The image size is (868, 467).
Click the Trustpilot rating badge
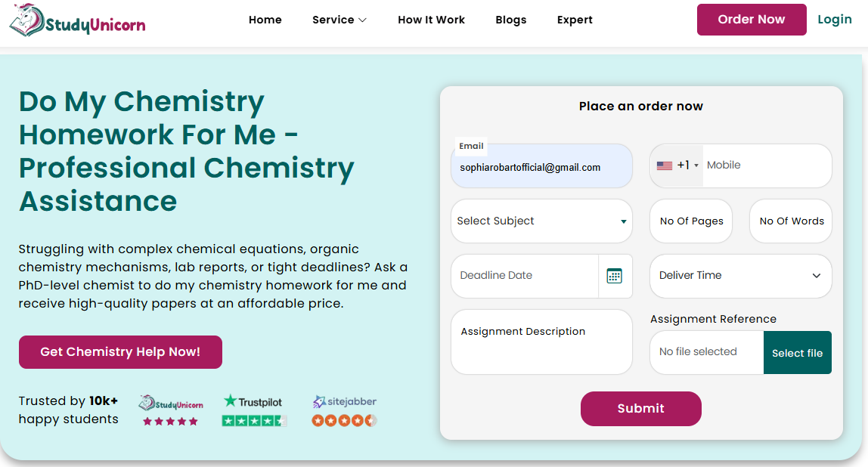(x=254, y=410)
